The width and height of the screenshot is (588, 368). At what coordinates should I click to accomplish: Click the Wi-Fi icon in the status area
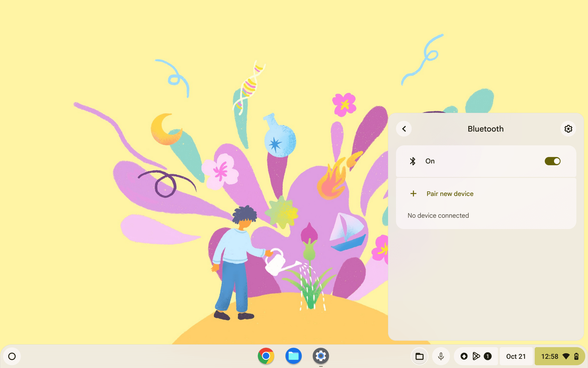[565, 356]
